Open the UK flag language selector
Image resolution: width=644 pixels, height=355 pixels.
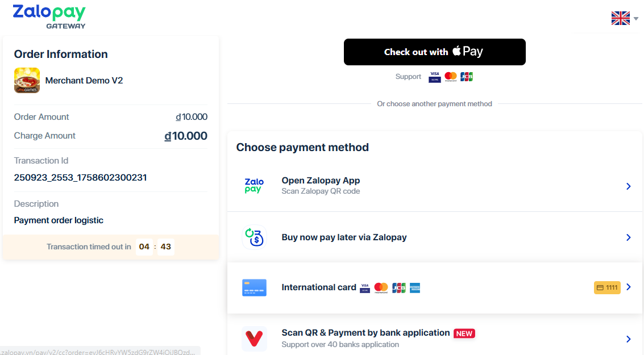pos(624,18)
